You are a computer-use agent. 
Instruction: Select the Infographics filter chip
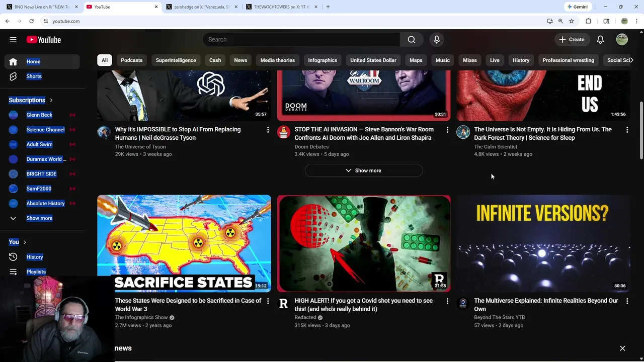click(323, 60)
